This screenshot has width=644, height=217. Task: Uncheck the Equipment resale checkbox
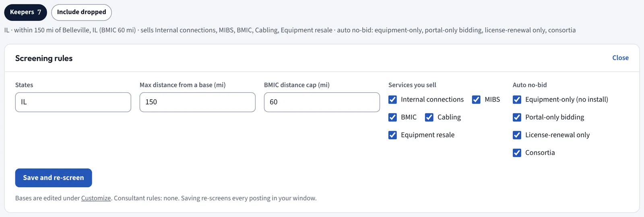pyautogui.click(x=392, y=135)
